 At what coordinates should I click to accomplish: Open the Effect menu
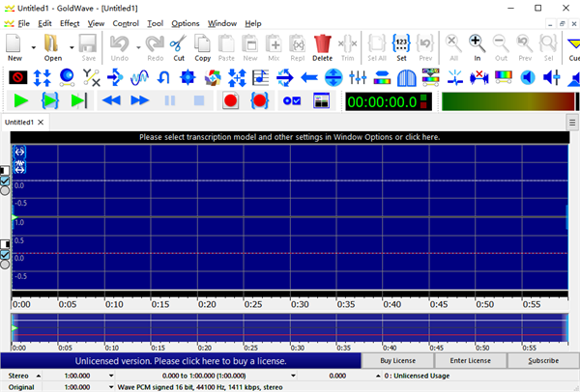point(70,23)
